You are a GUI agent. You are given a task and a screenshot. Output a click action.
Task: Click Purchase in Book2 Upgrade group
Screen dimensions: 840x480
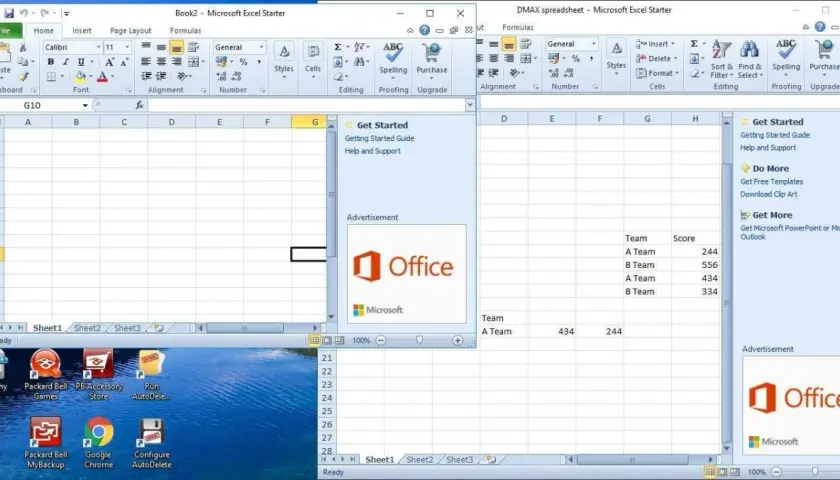tap(432, 59)
